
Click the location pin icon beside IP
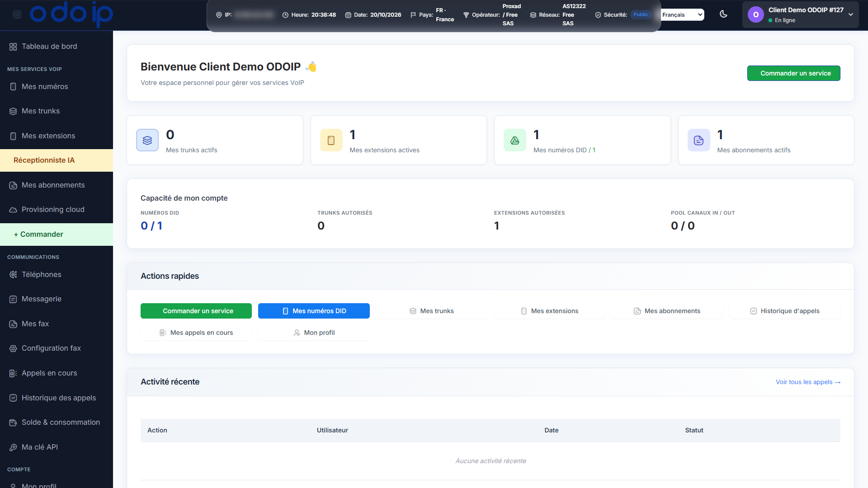click(x=219, y=15)
